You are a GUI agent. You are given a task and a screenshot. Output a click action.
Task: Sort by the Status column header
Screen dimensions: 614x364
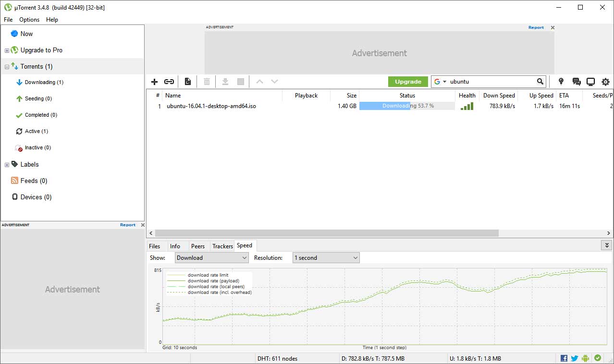click(x=407, y=96)
